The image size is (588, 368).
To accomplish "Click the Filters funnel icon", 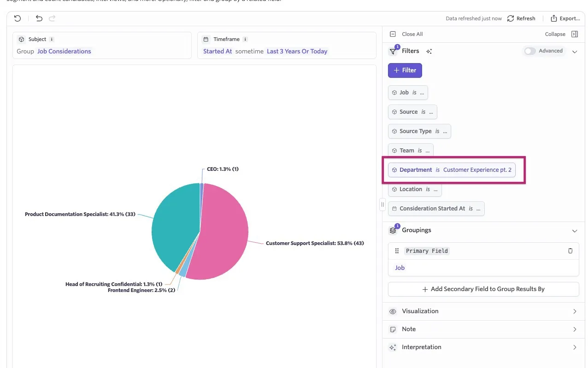I will pos(393,51).
